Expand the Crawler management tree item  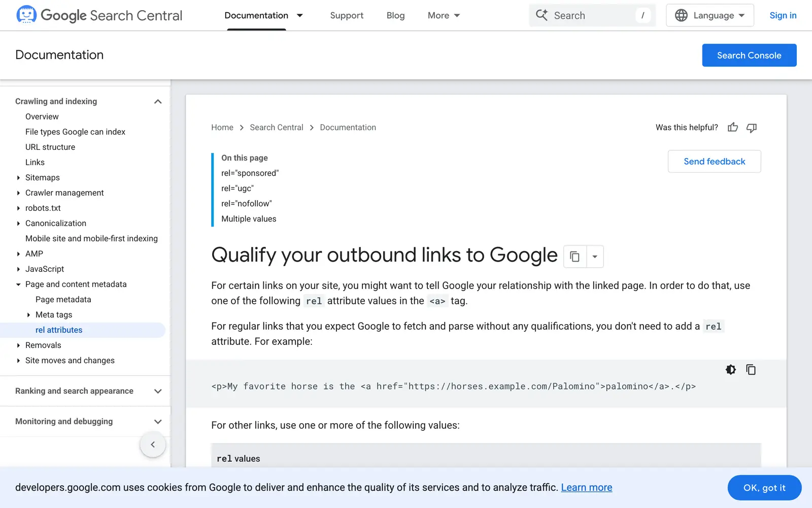click(x=18, y=193)
